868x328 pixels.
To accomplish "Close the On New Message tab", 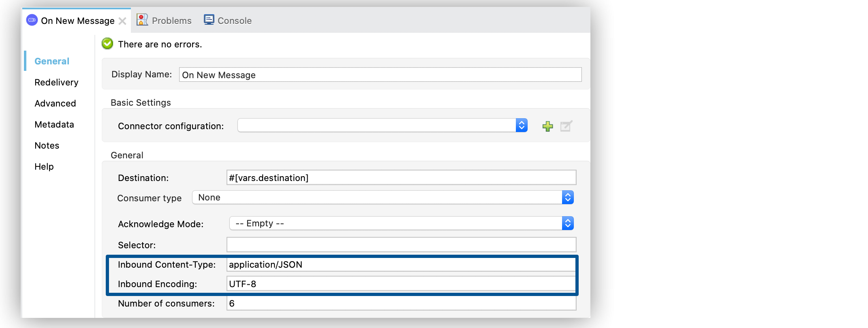I will pos(122,21).
